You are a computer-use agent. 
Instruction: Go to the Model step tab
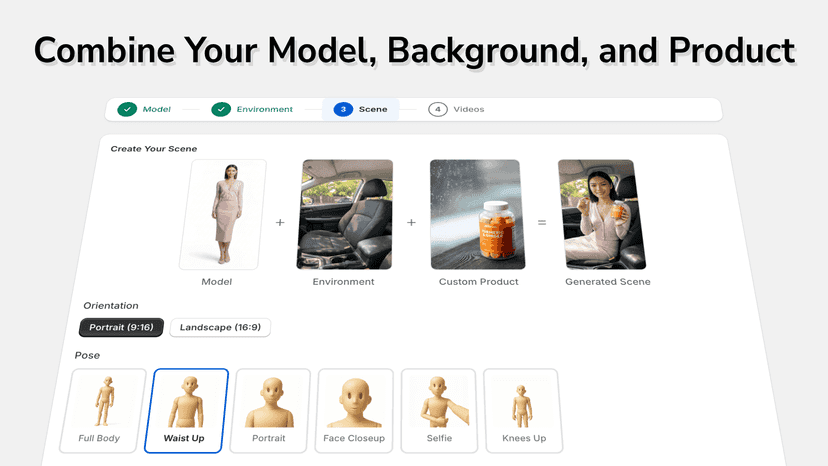click(144, 109)
